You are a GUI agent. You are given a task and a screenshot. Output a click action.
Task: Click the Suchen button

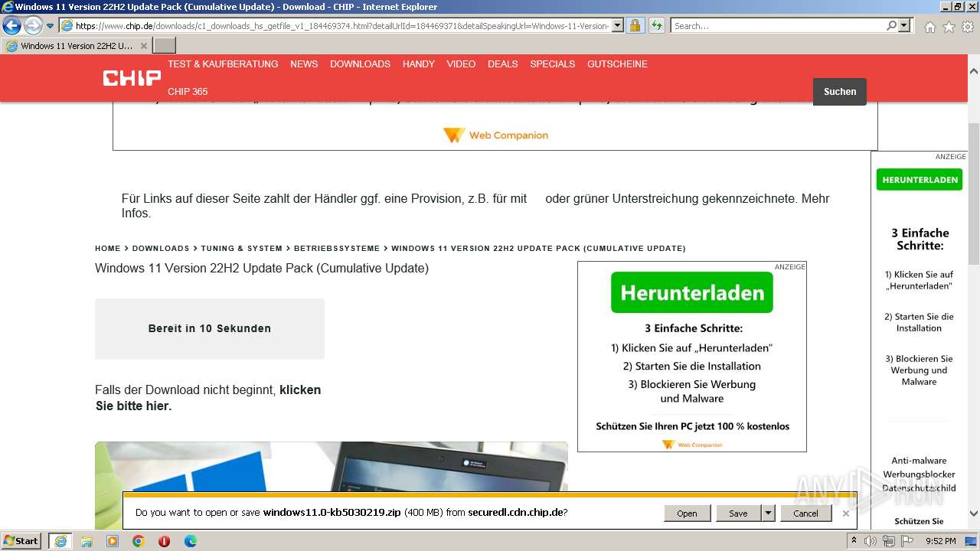click(840, 92)
